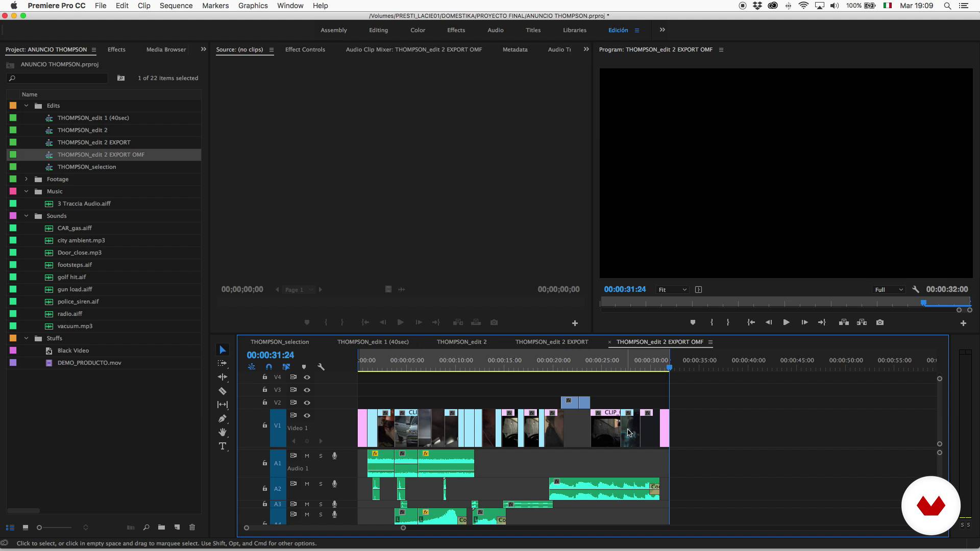The image size is (980, 551).
Task: Click Project panel search field
Action: (x=57, y=78)
